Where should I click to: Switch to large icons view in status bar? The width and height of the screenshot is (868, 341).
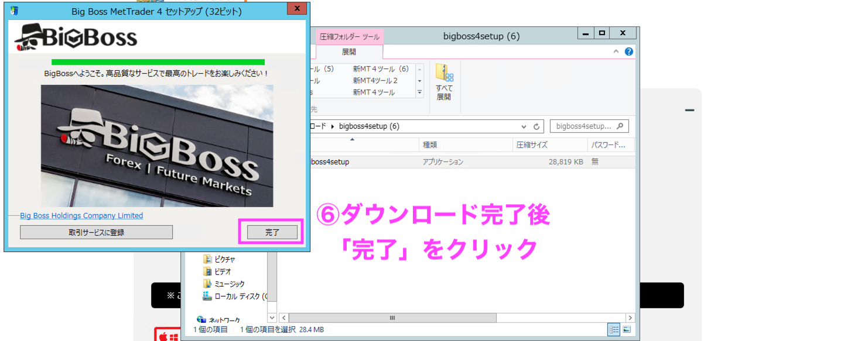pos(626,330)
